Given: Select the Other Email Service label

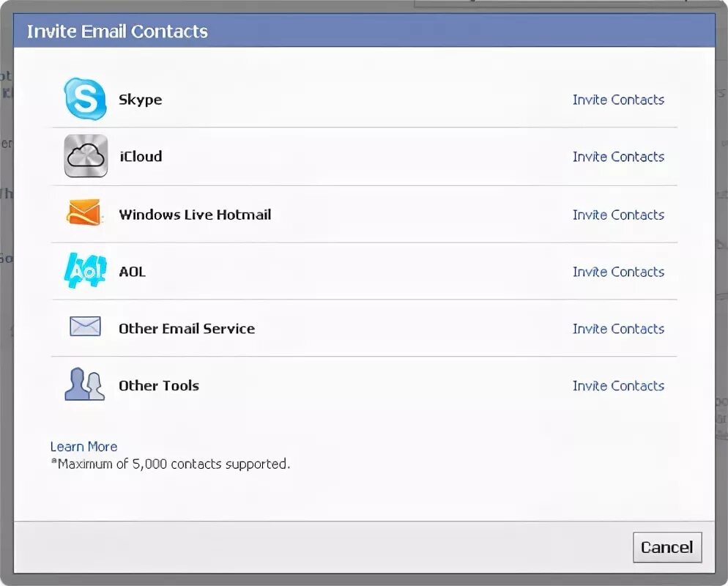Looking at the screenshot, I should tap(187, 329).
